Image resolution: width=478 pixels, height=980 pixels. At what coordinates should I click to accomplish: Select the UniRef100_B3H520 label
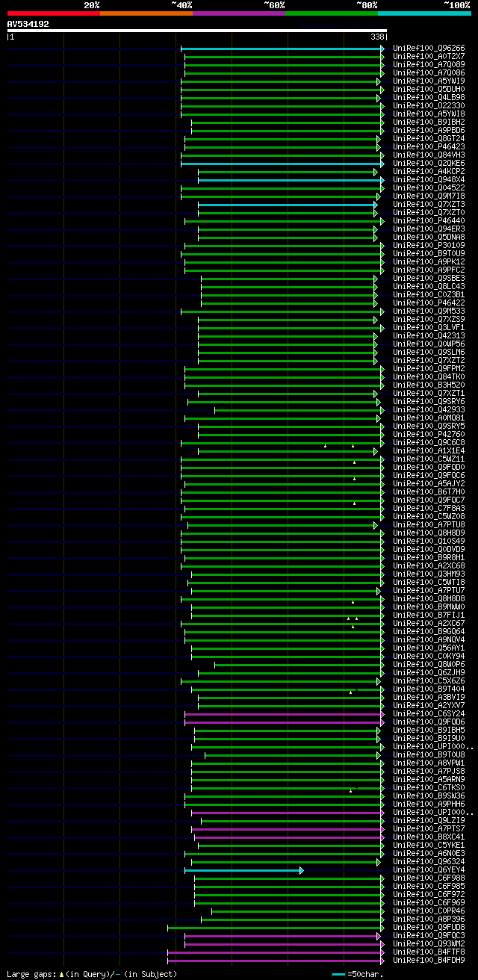429,385
